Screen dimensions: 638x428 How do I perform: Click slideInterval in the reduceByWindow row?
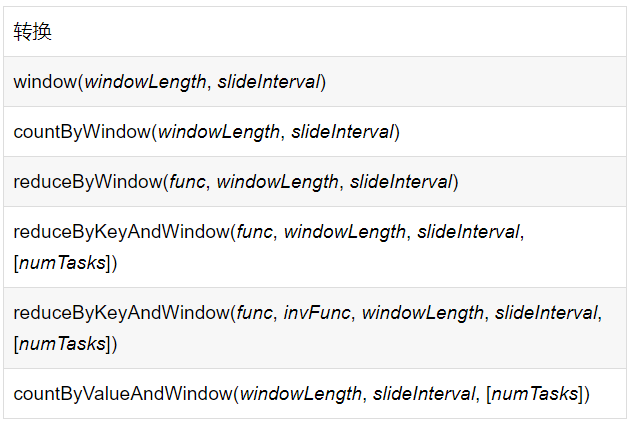401,182
